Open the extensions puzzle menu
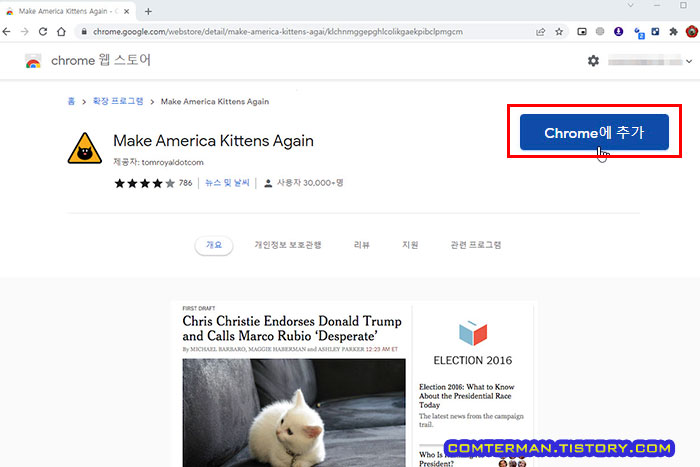700x467 pixels. (673, 32)
